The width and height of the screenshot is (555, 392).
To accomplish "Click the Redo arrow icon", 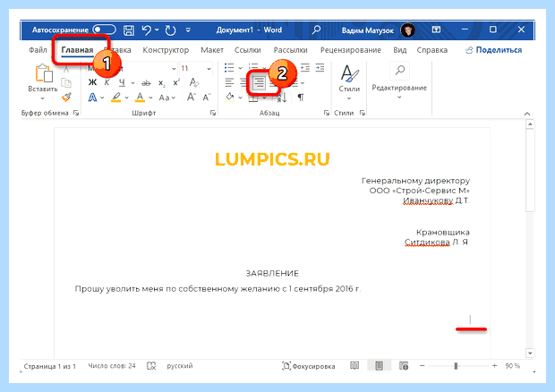I will (x=171, y=30).
